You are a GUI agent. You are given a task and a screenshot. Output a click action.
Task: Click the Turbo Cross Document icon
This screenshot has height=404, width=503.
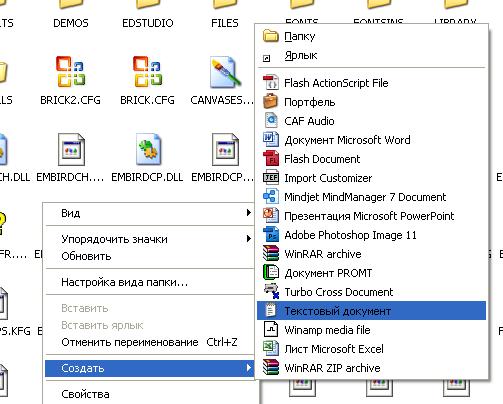click(270, 292)
